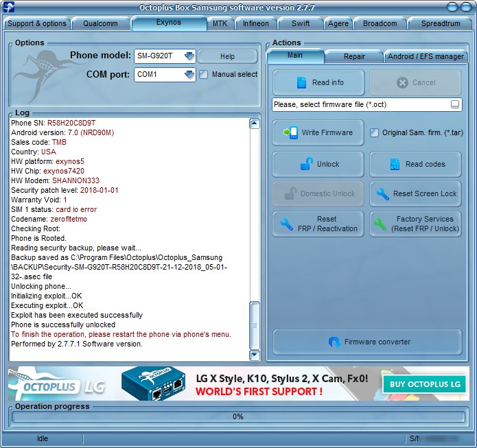Click the Idle status bar entry
Screen dimensions: 477x448
click(x=43, y=438)
